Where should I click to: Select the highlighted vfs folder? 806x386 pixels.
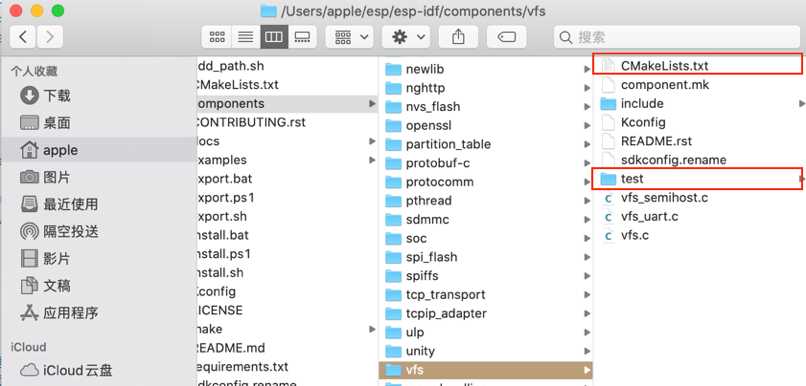click(486, 370)
